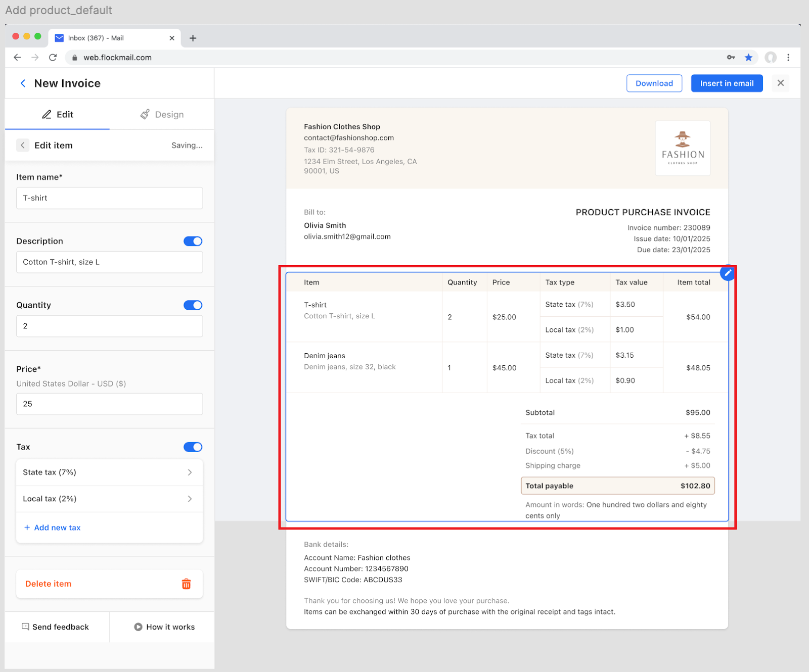Click the Price input containing 25
The height and width of the screenshot is (672, 809).
[x=109, y=404]
